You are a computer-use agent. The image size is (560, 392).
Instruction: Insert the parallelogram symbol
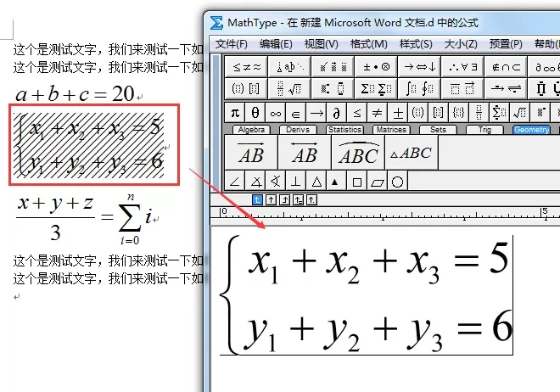pos(377,181)
